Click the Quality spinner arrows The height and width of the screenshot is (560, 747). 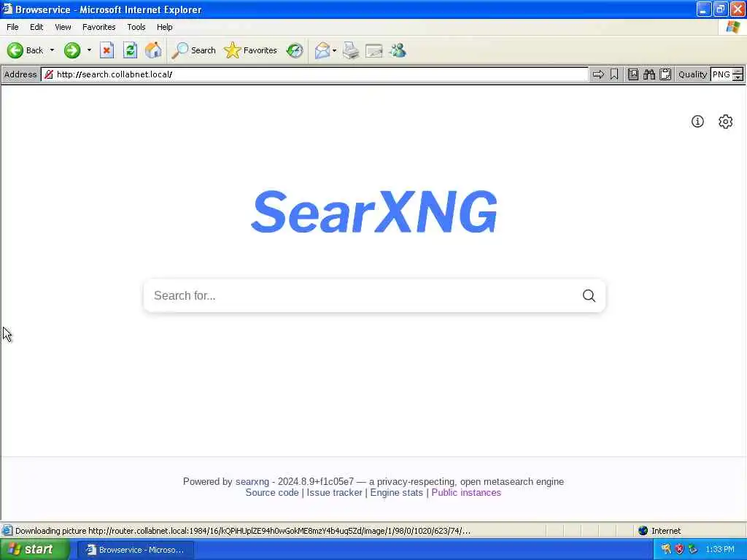[x=738, y=74]
